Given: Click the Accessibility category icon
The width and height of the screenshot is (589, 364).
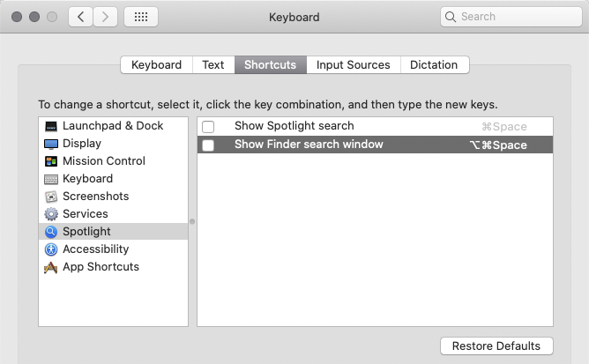Looking at the screenshot, I should coord(51,249).
